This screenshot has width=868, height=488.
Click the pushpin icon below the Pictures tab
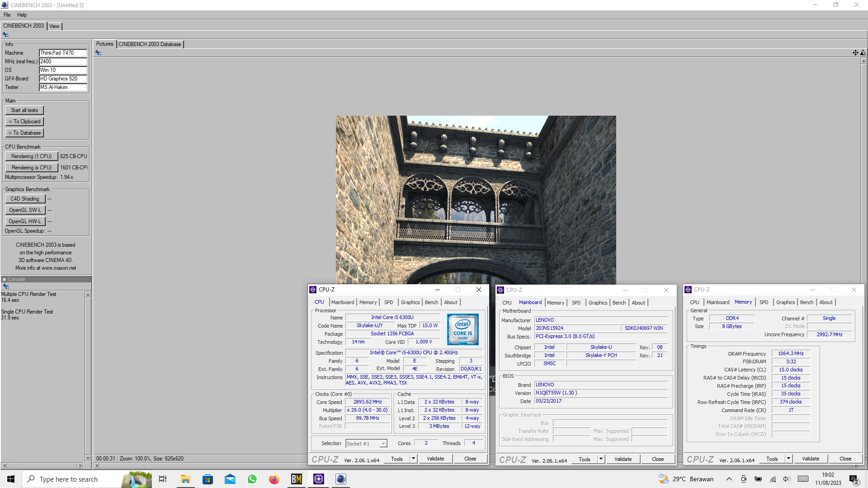[98, 53]
